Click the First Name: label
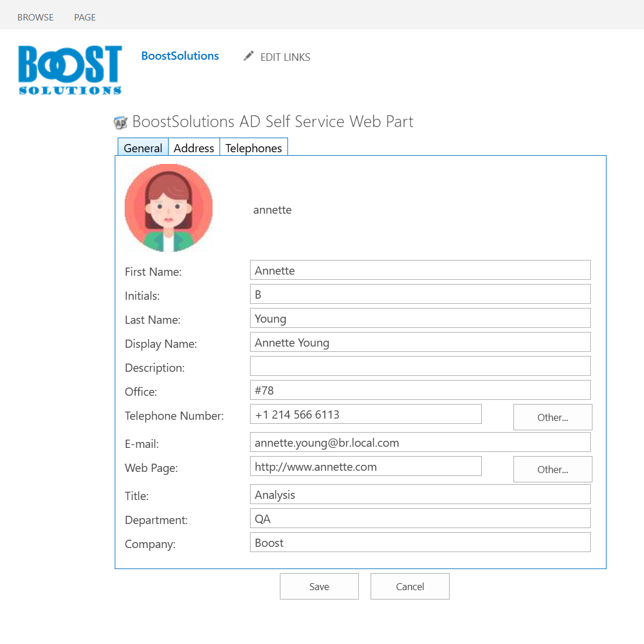Viewport: 644px width, 644px height. tap(153, 272)
